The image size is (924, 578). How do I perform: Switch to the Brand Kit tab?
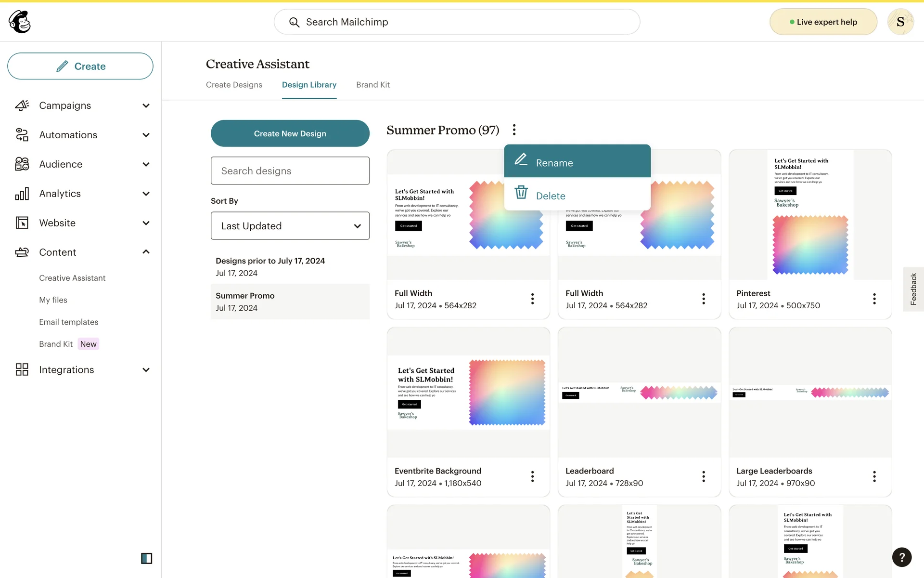372,85
